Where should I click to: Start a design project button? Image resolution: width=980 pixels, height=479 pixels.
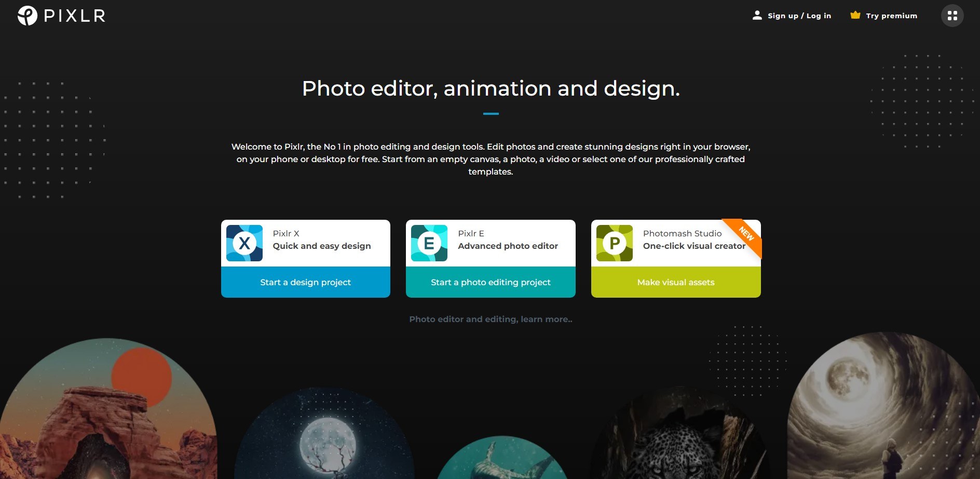coord(306,282)
